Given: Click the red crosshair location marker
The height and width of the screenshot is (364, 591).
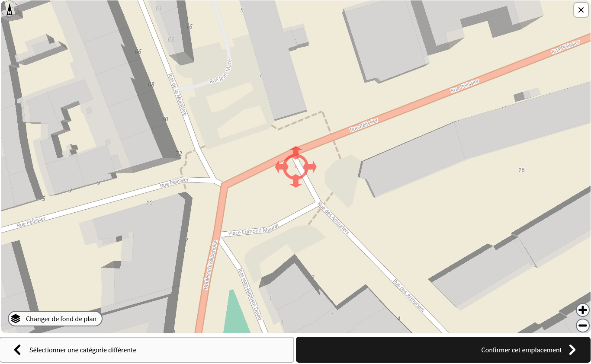Looking at the screenshot, I should pos(296,167).
